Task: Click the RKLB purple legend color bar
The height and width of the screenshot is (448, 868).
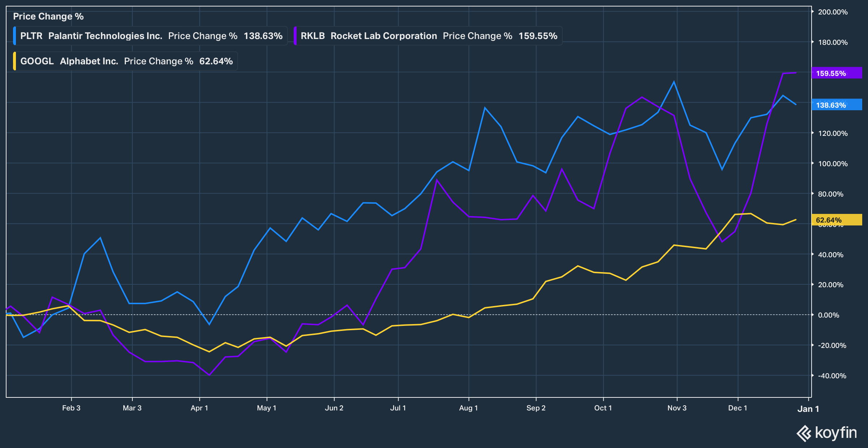Action: pyautogui.click(x=295, y=36)
